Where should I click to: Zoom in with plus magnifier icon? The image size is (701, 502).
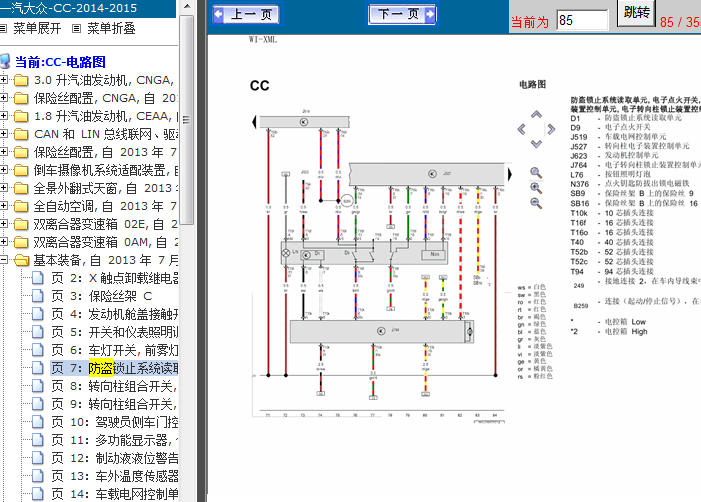coord(536,188)
